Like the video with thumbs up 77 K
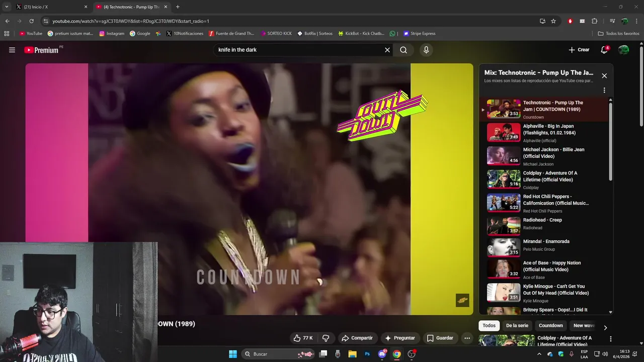 (303, 338)
